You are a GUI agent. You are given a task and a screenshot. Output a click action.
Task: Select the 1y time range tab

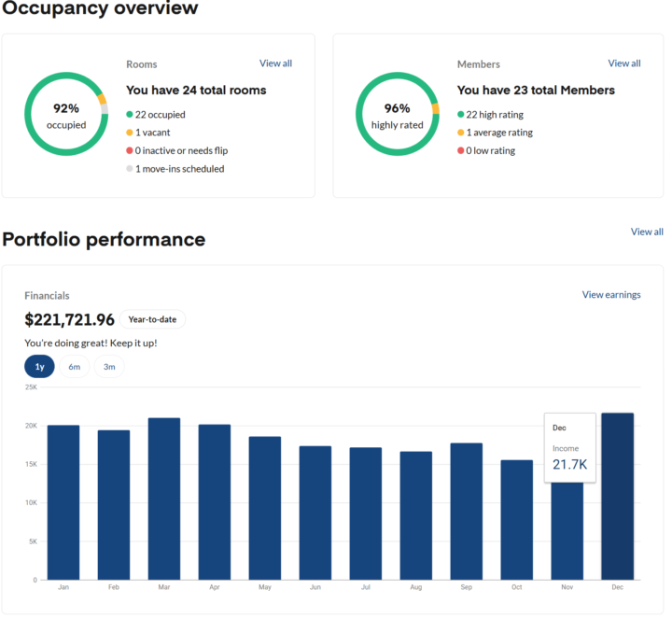pos(39,367)
